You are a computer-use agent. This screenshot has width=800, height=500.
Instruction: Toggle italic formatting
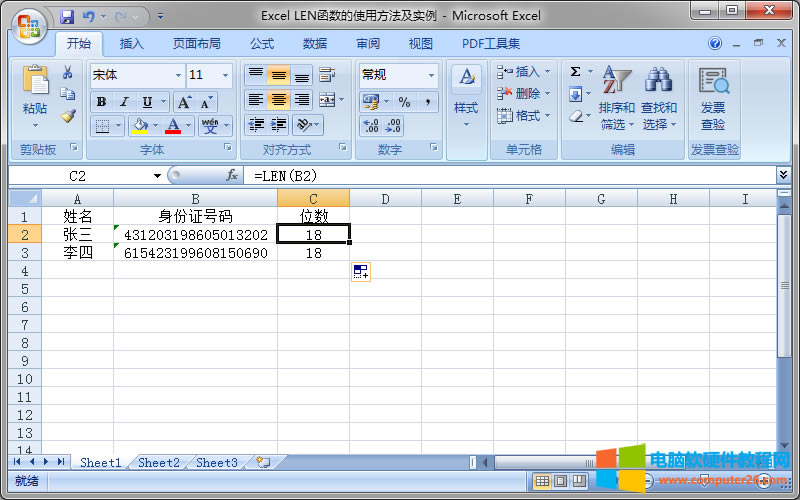coord(124,102)
